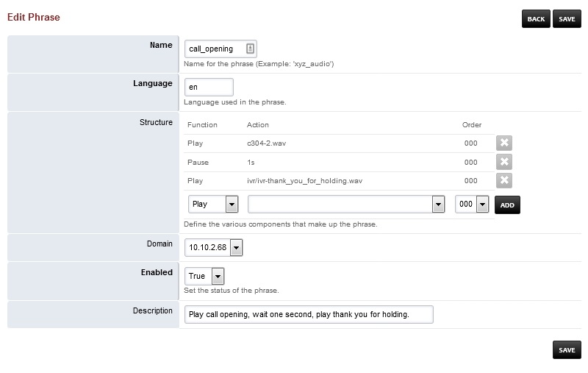Image resolution: width=588 pixels, height=373 pixels.
Task: Delete the ivr-thank_you_for_holding.wav row
Action: (503, 180)
